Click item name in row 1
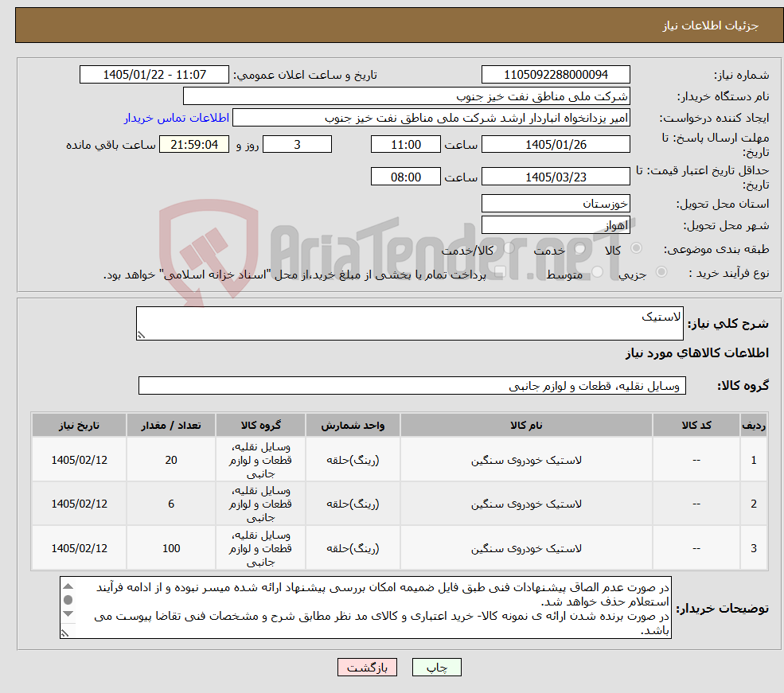The width and height of the screenshot is (784, 693). 526,460
